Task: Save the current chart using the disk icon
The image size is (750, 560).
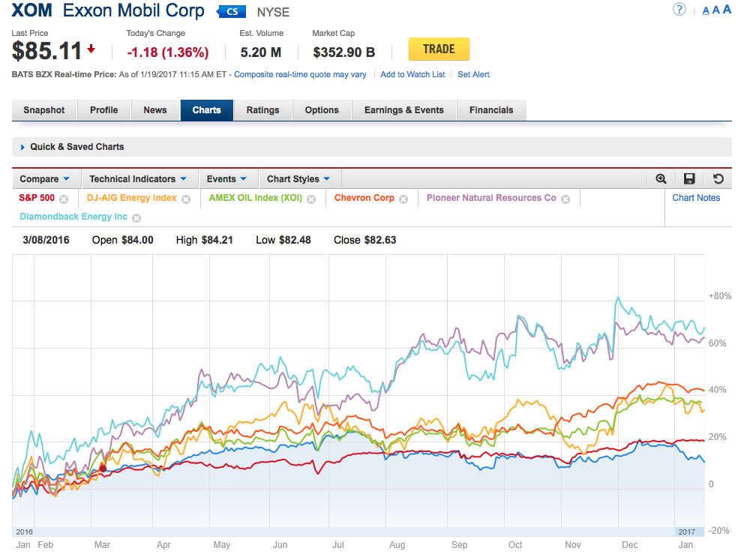Action: (689, 178)
